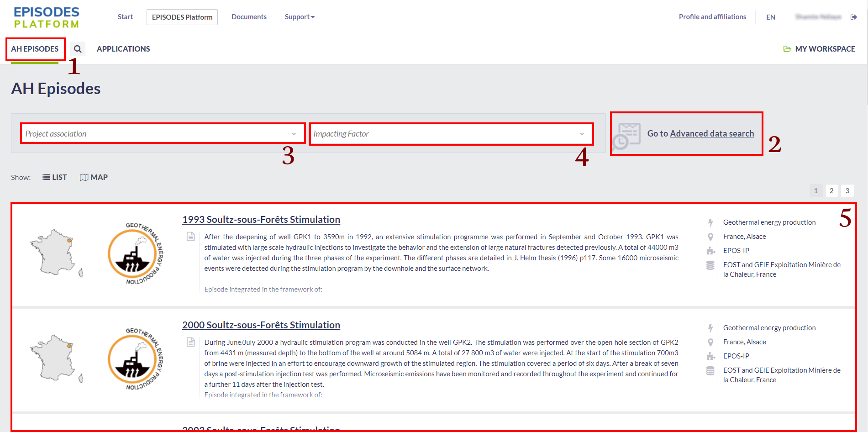Click the location pin icon next to France, Alsace

pyautogui.click(x=710, y=237)
